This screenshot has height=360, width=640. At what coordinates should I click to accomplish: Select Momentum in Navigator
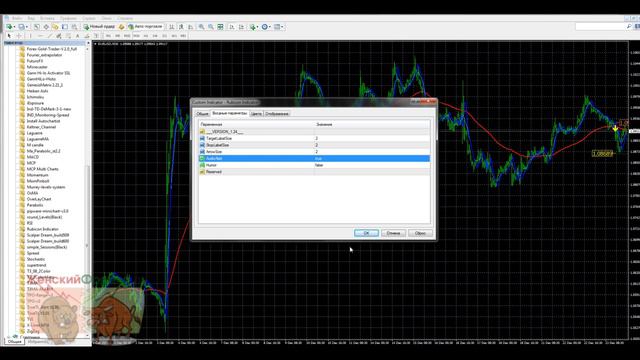point(38,175)
